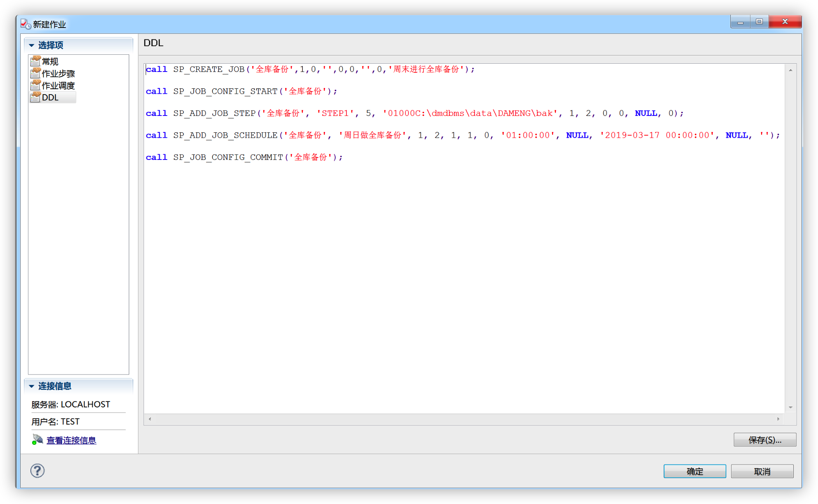
Task: Select 作业调度 in the options list
Action: 58,85
